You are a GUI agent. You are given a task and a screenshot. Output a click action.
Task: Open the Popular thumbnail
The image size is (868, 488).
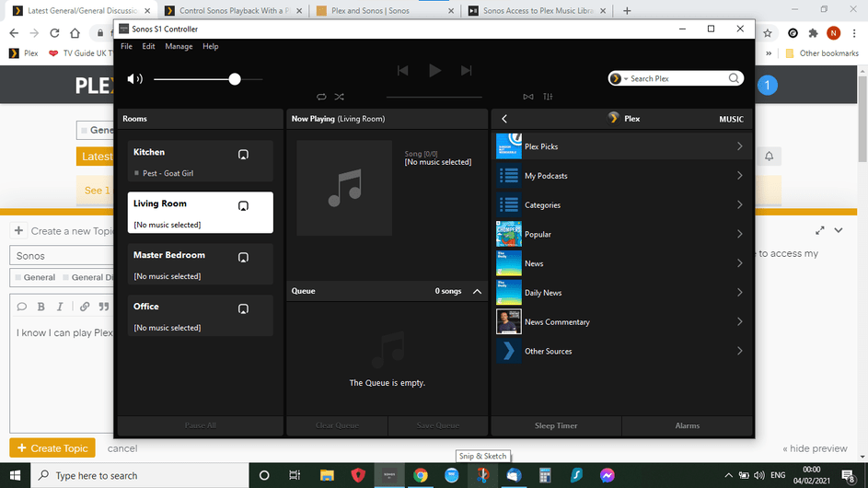pyautogui.click(x=509, y=234)
